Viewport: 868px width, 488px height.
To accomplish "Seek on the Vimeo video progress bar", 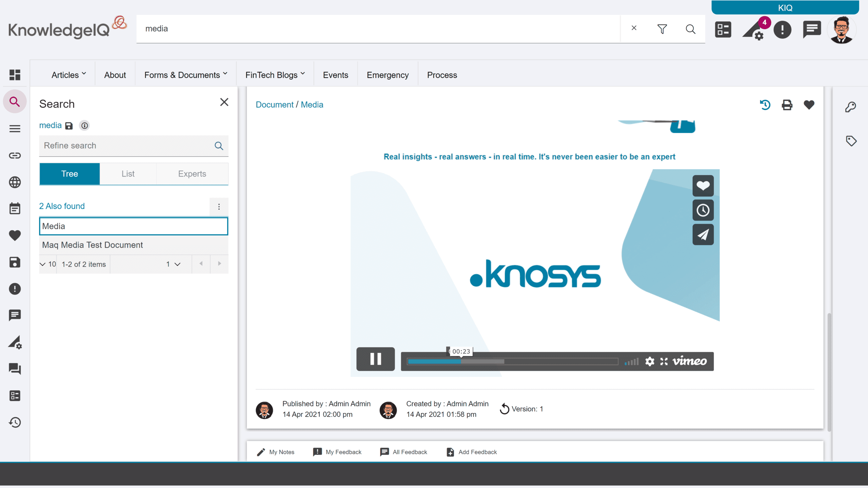I will [x=513, y=362].
